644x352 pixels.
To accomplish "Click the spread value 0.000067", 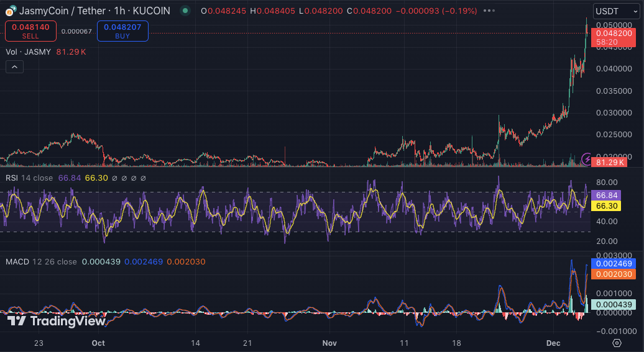I will coord(76,32).
